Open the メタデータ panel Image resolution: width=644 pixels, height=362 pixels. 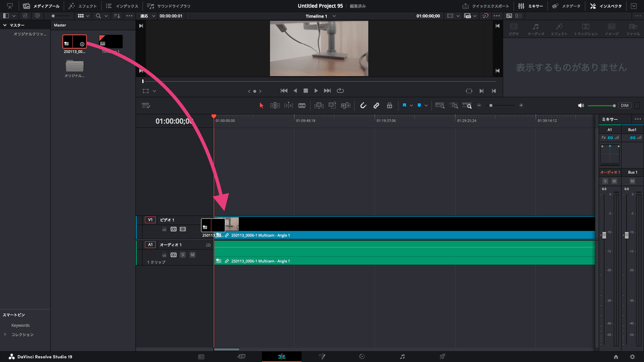[x=565, y=6]
